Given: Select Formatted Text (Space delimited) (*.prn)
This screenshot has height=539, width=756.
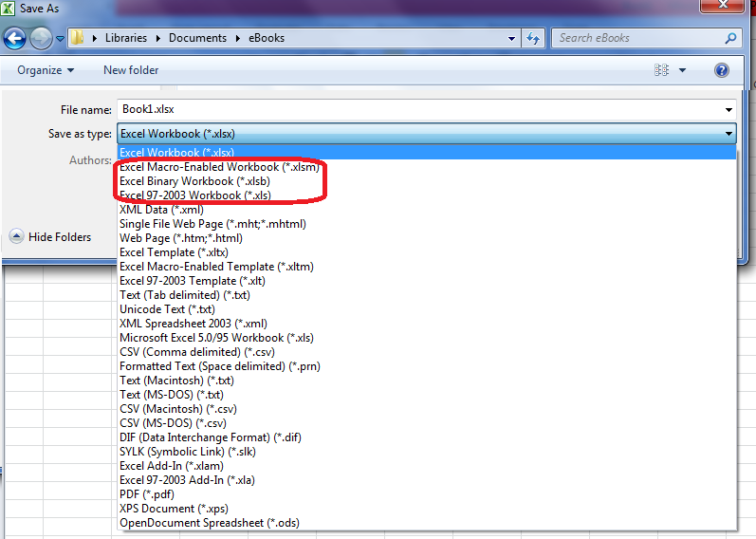Looking at the screenshot, I should [x=427, y=366].
